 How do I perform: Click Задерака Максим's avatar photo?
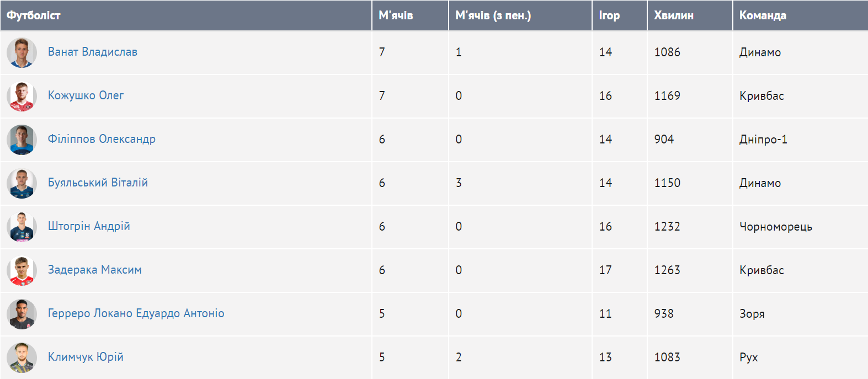[22, 270]
